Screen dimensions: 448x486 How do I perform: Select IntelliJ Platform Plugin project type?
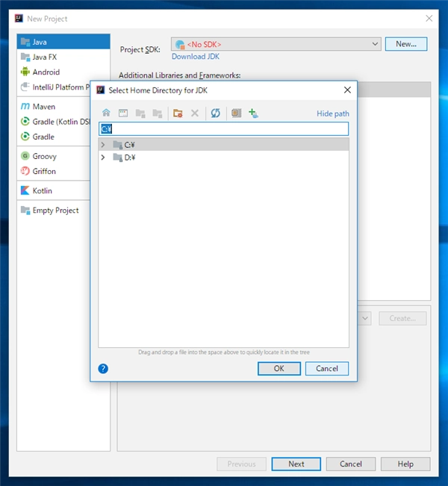point(54,87)
